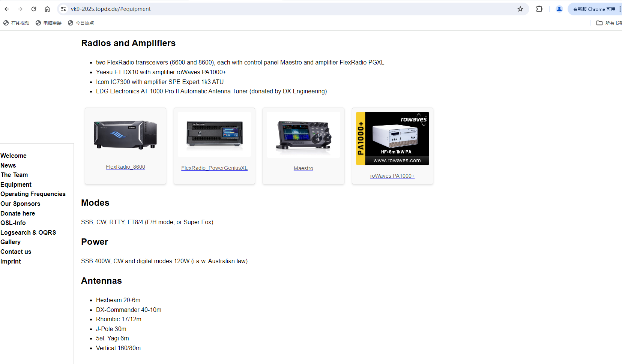Image resolution: width=622 pixels, height=364 pixels.
Task: Reload the current page
Action: [x=34, y=9]
